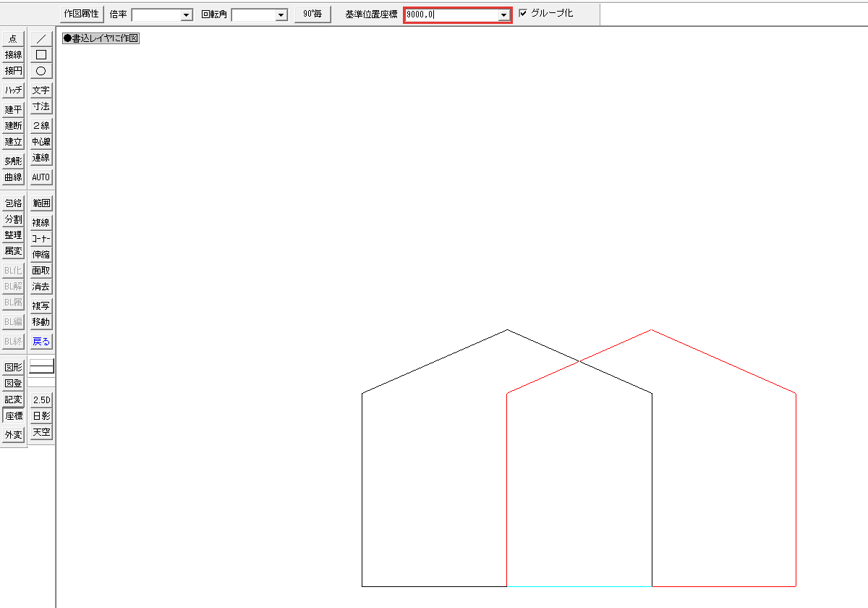Image resolution: width=868 pixels, height=608 pixels.
Task: Select the 複線 parallel line tool
Action: (x=41, y=223)
